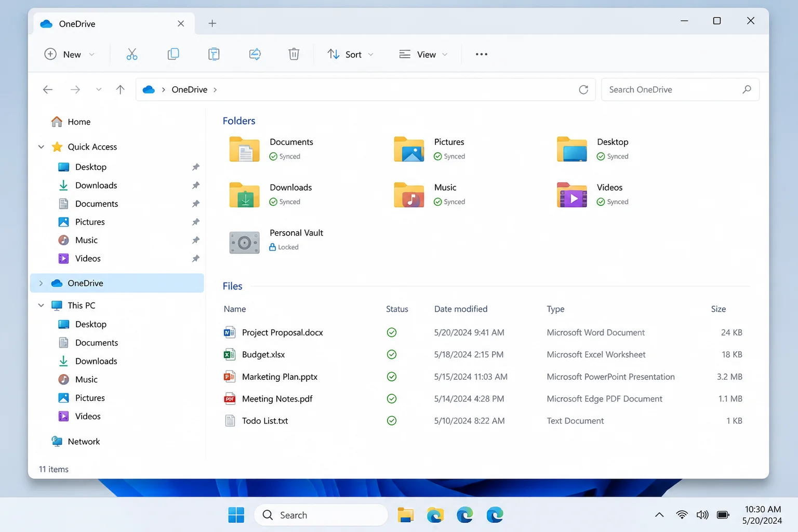Screen dimensions: 798x532
Task: Unpin Music from Quick Access
Action: (x=195, y=240)
